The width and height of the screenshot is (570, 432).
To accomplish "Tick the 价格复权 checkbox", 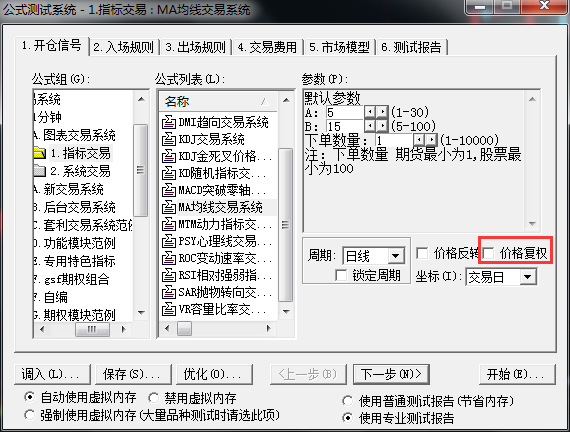I will tap(488, 253).
